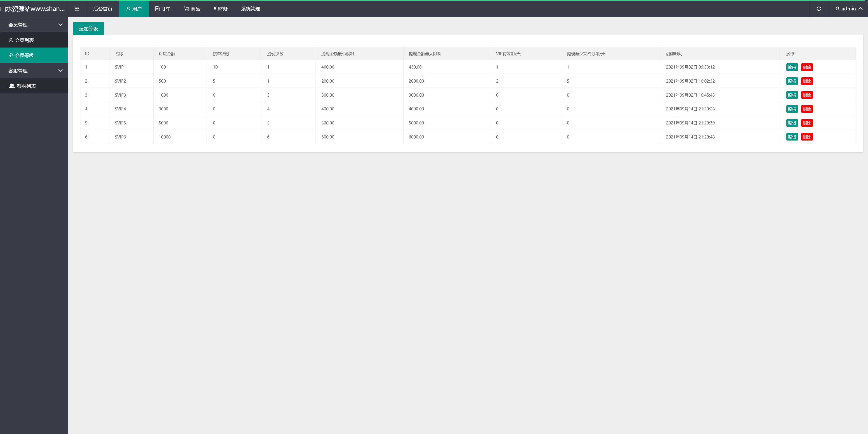This screenshot has width=868, height=434.
Task: Collapse the 会员管理 sidebar group chevron
Action: pyautogui.click(x=60, y=25)
